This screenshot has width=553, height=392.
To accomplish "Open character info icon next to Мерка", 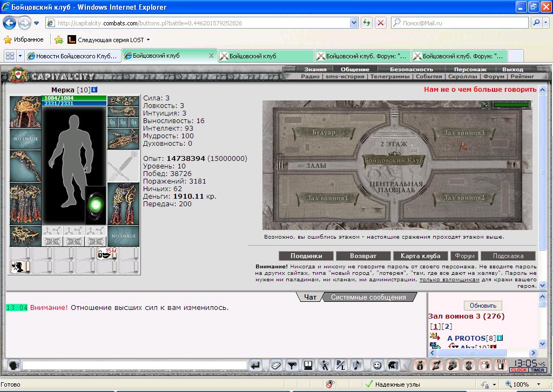I will (94, 90).
